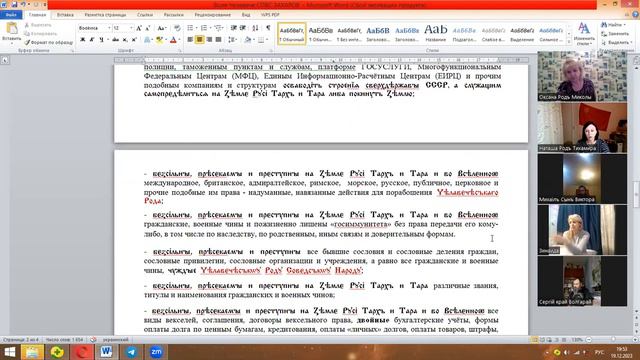Click proofing status icon in status bar

click(93, 340)
